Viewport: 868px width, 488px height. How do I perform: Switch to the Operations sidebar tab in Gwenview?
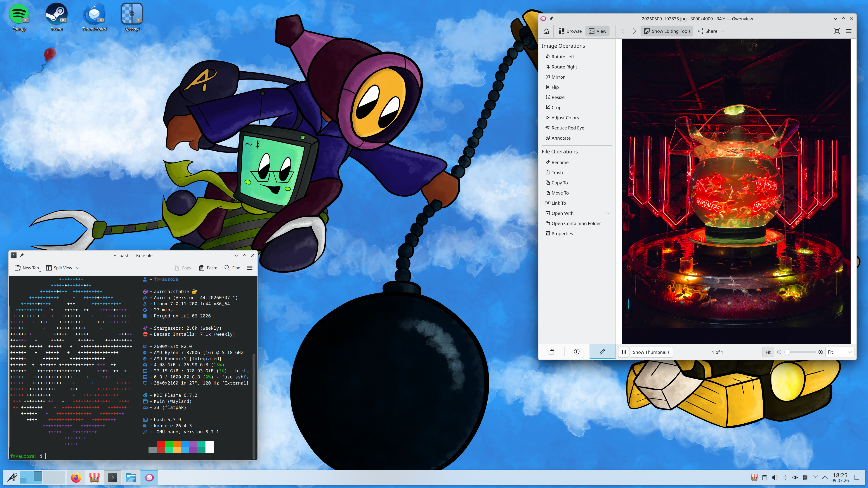click(602, 352)
